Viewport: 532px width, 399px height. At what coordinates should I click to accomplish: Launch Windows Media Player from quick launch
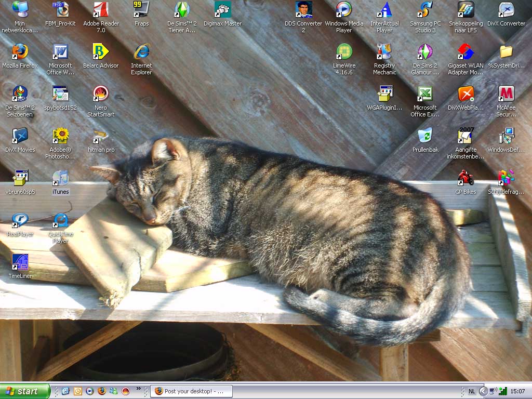coord(89,391)
